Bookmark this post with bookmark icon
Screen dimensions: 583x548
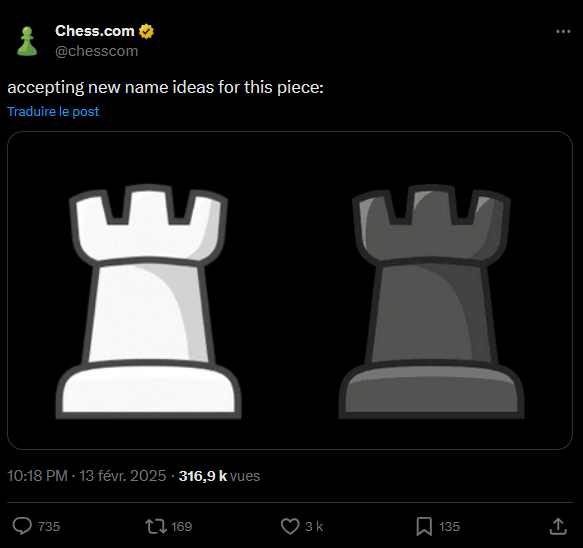(x=424, y=526)
